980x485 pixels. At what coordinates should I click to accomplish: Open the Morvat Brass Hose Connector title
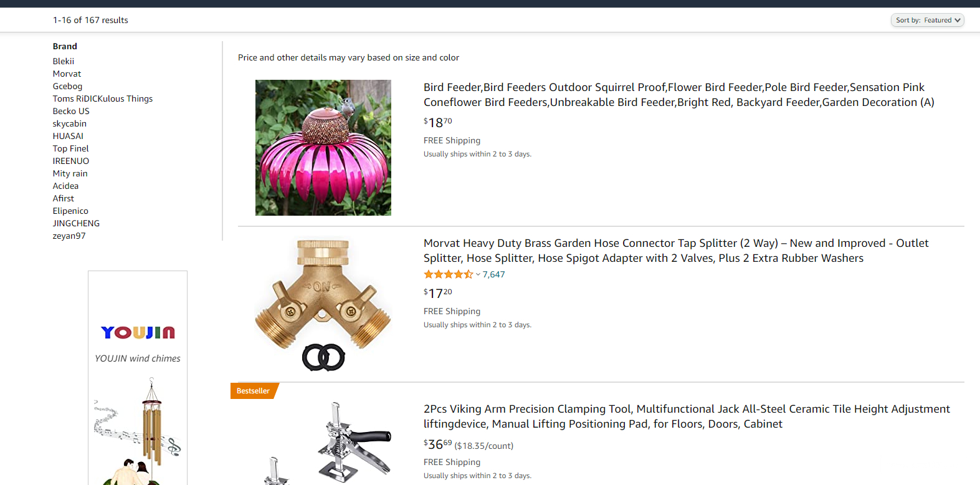676,251
